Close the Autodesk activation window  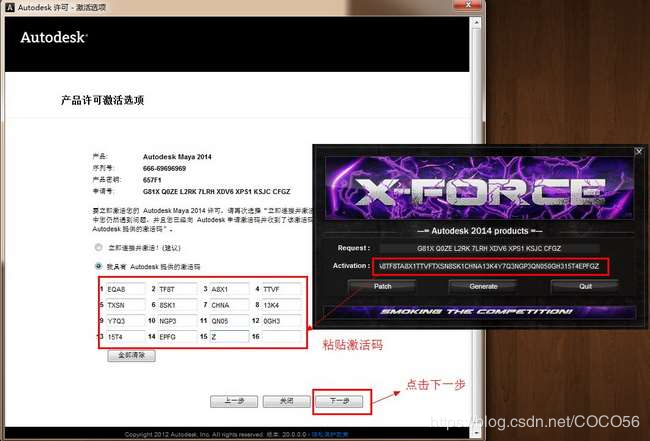coord(468,5)
